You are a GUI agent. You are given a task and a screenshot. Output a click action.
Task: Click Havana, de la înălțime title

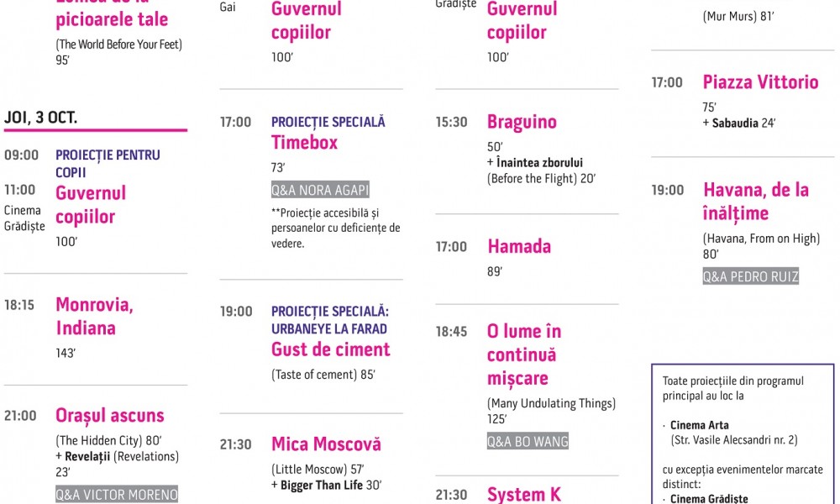(756, 202)
